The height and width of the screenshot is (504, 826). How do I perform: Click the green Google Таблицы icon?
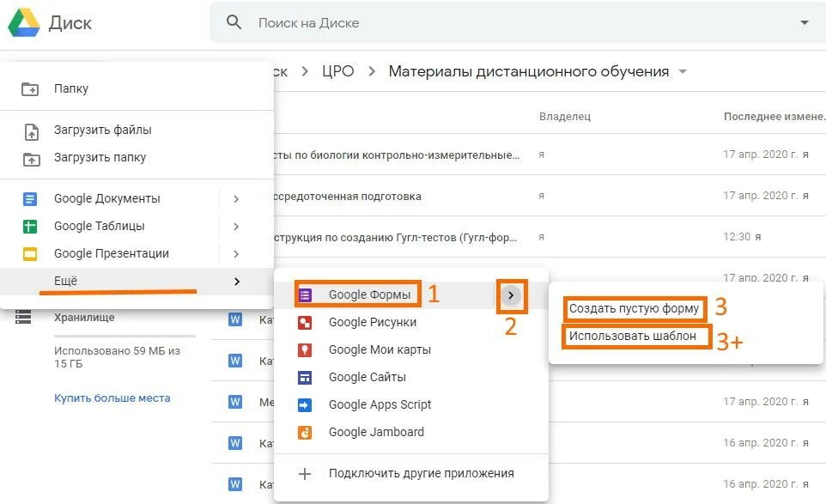point(30,227)
